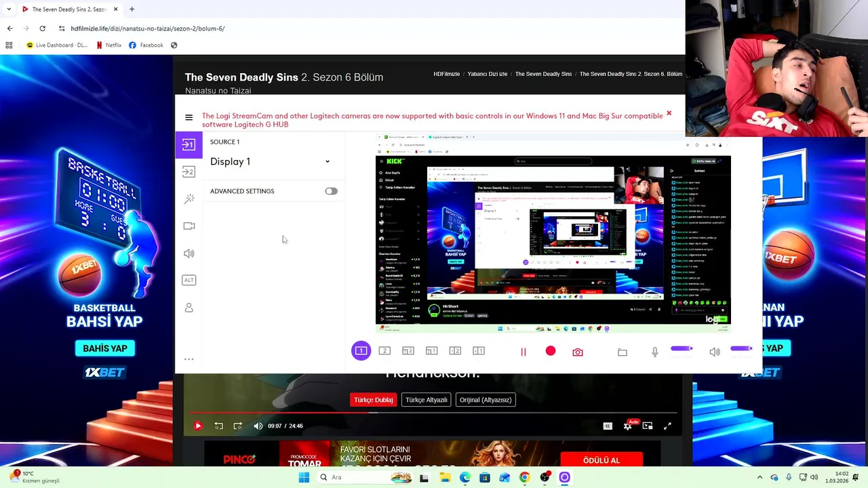Adjust the speaker volume slider
Viewport: 868px width, 488px height.
[x=741, y=348]
